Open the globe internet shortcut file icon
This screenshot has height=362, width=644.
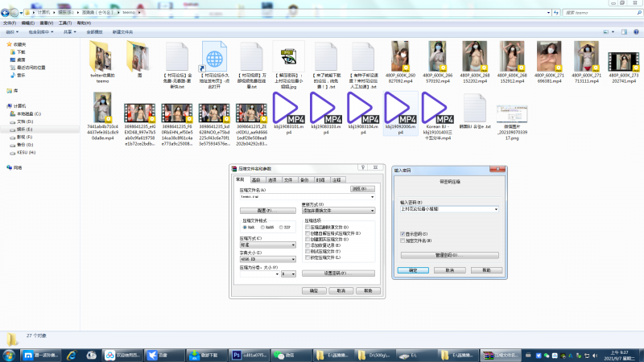pyautogui.click(x=215, y=60)
